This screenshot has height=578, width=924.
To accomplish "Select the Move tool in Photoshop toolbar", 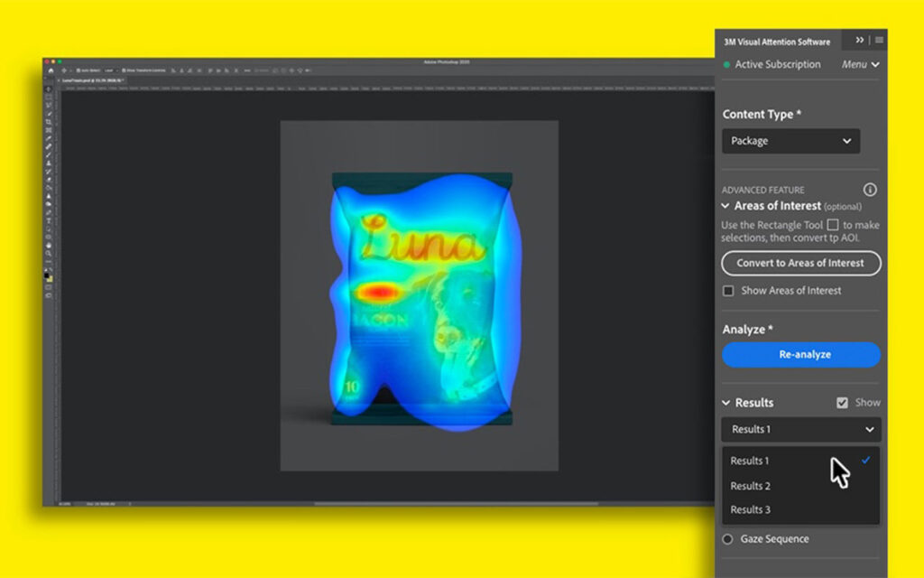I will pyautogui.click(x=49, y=89).
